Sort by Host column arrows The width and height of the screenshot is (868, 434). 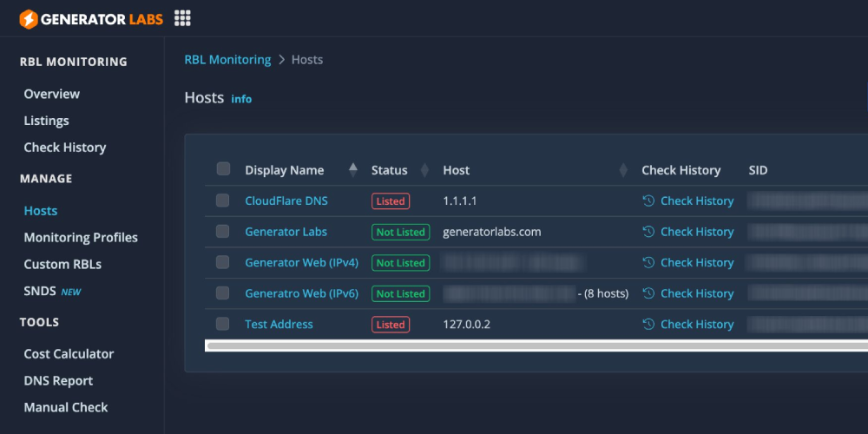click(x=623, y=170)
